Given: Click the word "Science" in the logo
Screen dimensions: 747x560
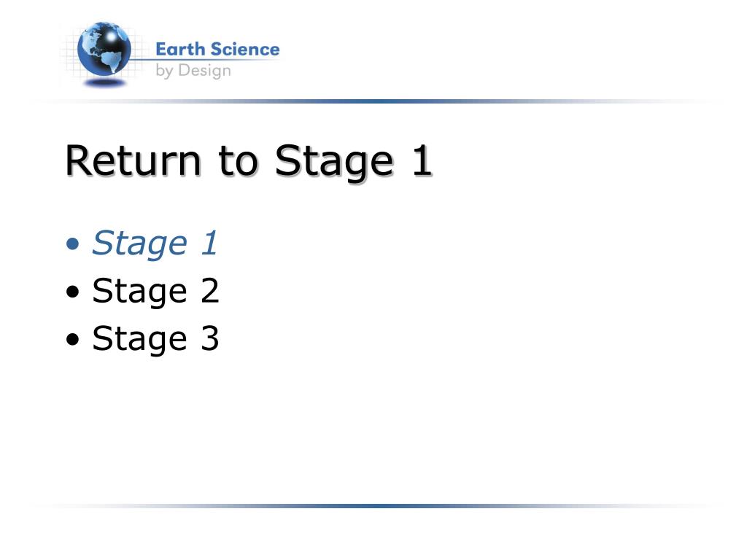Looking at the screenshot, I should pyautogui.click(x=245, y=49).
